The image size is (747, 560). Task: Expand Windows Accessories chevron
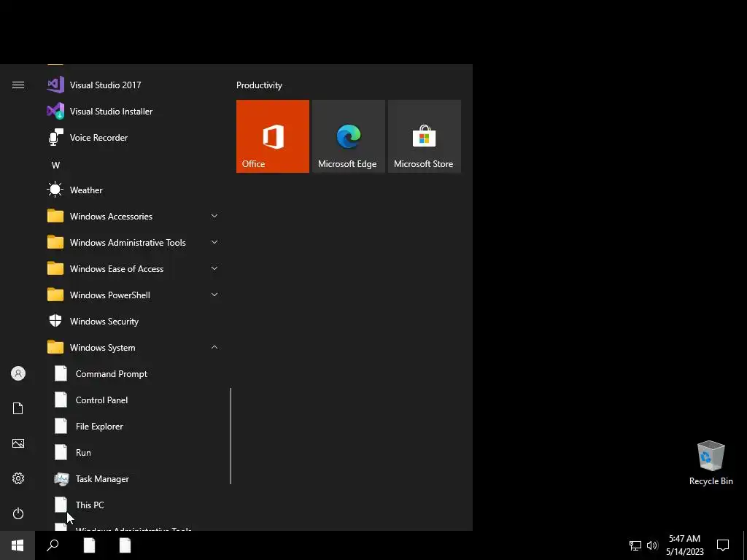pos(214,216)
